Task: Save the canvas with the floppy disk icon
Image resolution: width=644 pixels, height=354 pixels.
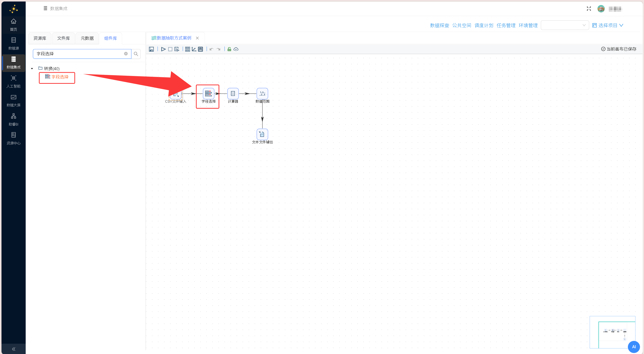Action: [151, 49]
